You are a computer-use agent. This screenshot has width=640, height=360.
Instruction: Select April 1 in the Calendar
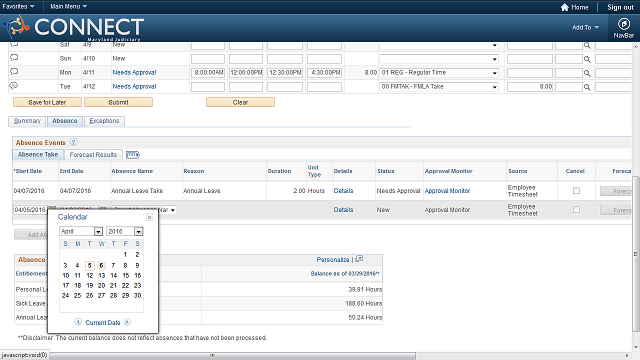coord(125,254)
